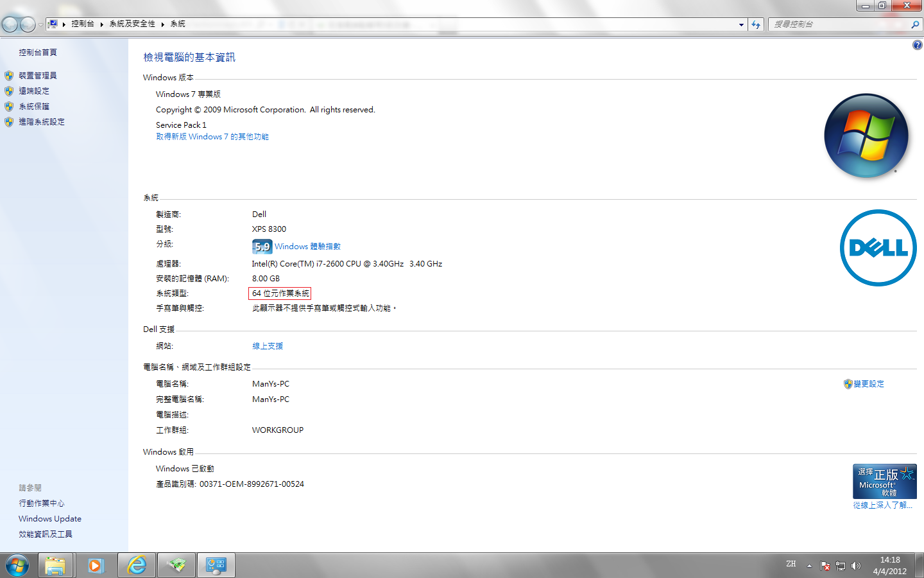
Task: Click the Back navigation arrow button
Action: (10, 24)
